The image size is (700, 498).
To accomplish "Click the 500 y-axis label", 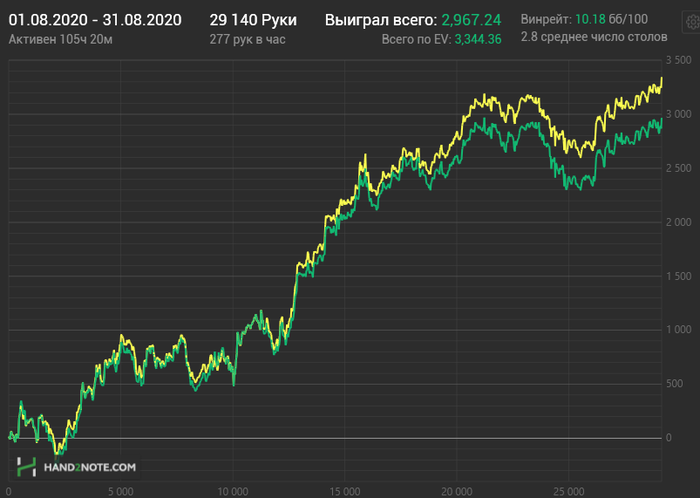I will pyautogui.click(x=675, y=384).
